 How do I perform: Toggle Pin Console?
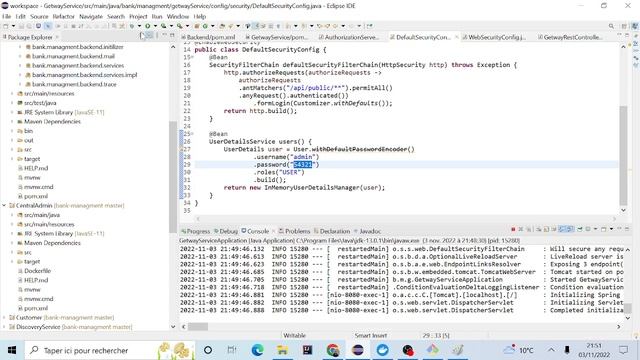(580, 229)
